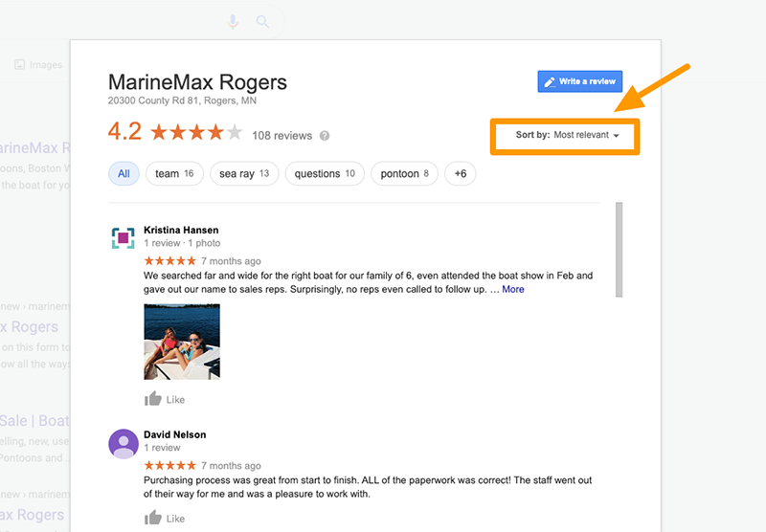
Task: Like David Nelson's review with thumbs up
Action: tap(153, 518)
